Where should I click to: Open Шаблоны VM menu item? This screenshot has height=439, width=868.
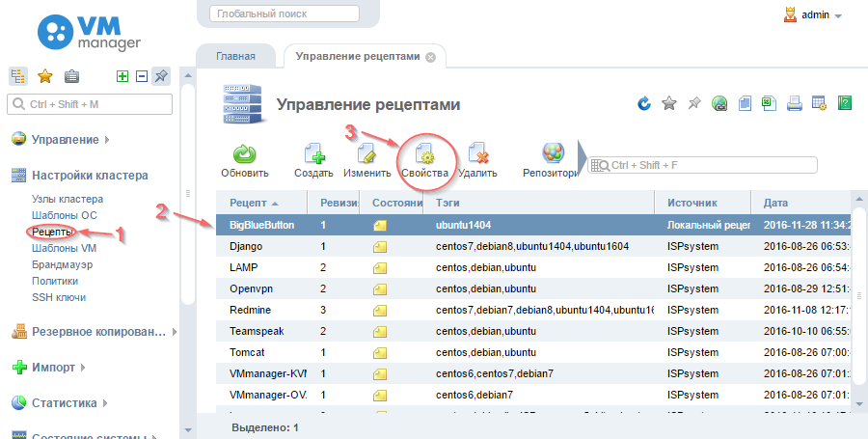pos(64,248)
